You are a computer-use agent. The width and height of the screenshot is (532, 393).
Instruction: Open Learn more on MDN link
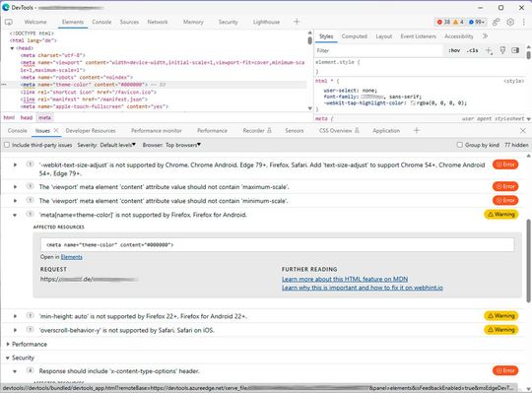pyautogui.click(x=345, y=279)
